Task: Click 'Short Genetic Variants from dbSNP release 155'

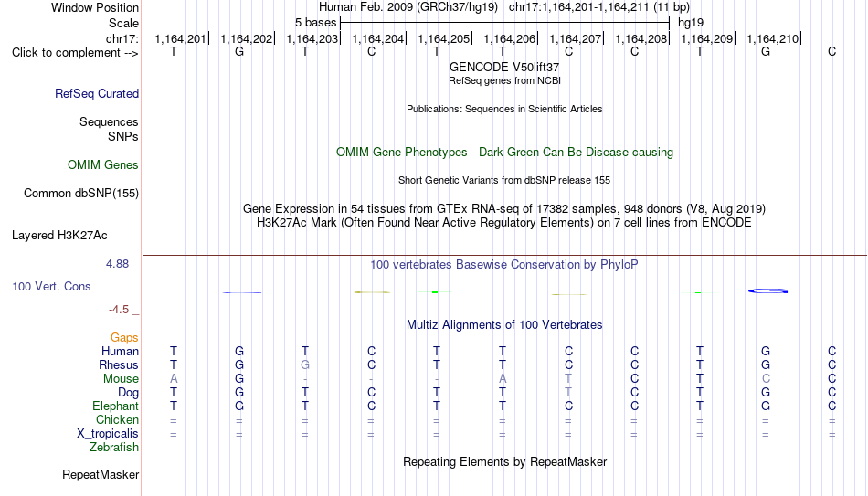Action: click(x=504, y=181)
